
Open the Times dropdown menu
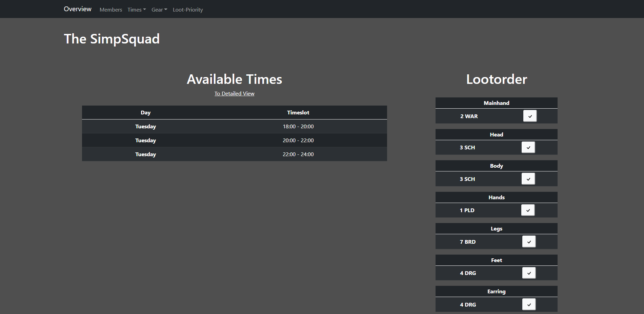(137, 10)
